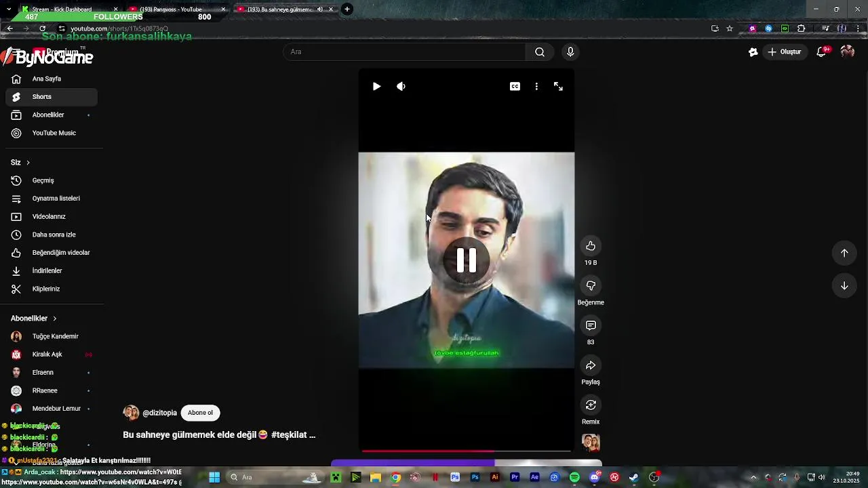Dislike the Short (Beğenme)
The height and width of the screenshot is (488, 868).
591,286
